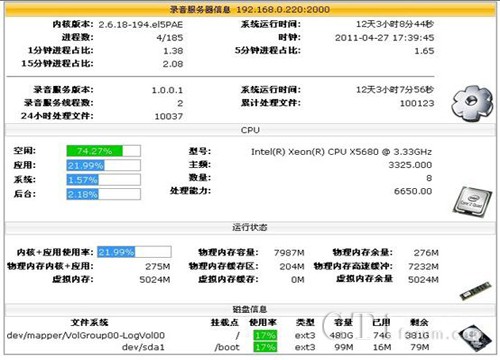This screenshot has height=360, width=500.
Task: Click the hard disk drive icon
Action: tap(475, 338)
